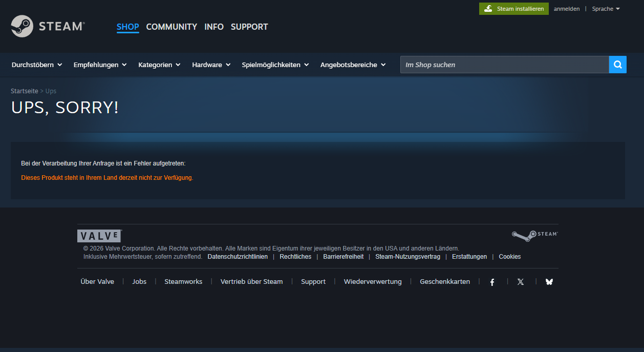Expand the Empfehlungen menu

pos(100,65)
